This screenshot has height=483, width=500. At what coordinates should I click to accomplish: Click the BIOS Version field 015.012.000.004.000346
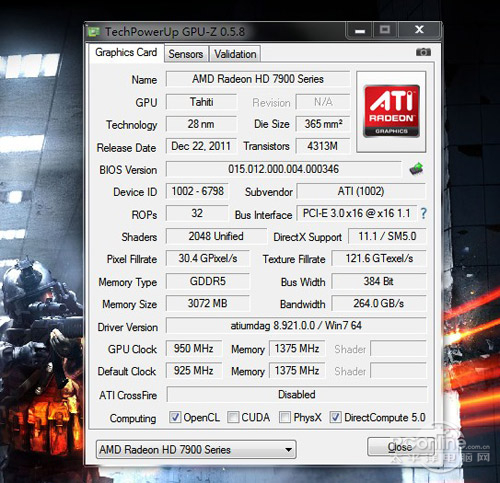284,169
